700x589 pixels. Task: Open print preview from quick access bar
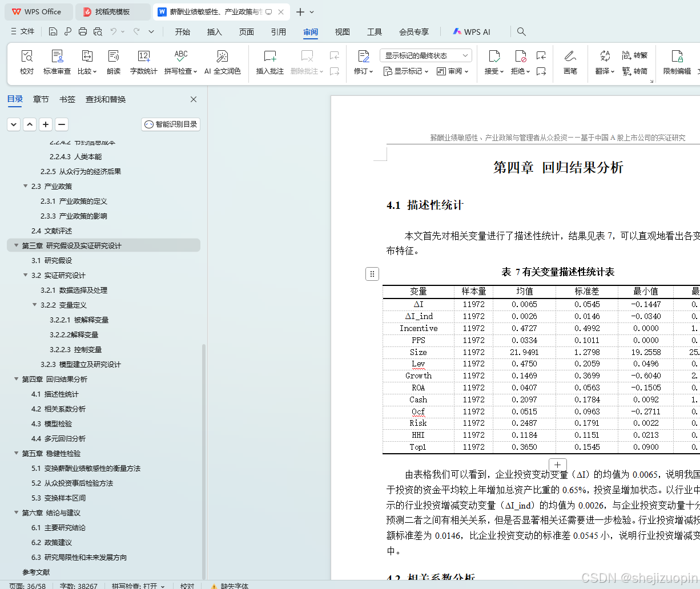[98, 32]
